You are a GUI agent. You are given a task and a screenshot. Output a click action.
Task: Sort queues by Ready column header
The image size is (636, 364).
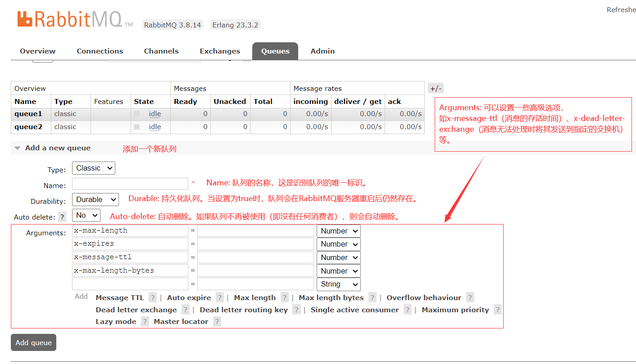[186, 102]
